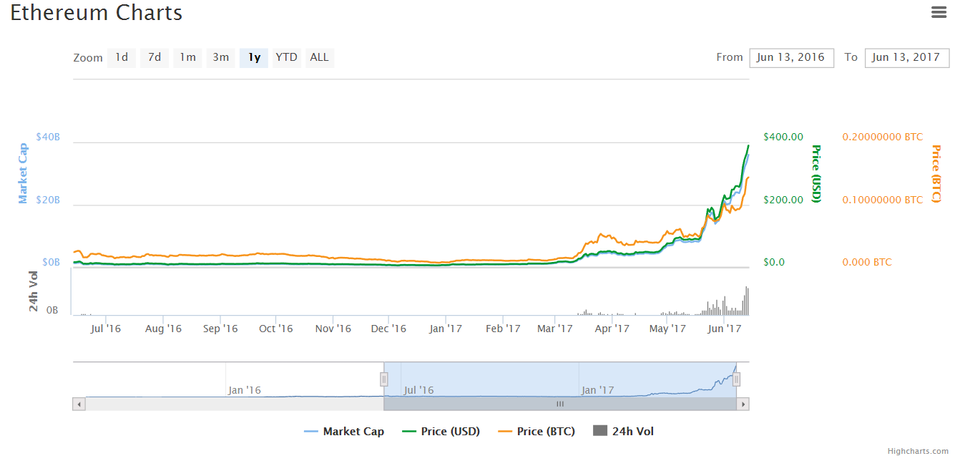Image resolution: width=980 pixels, height=466 pixels.
Task: Hide the 24h Vol series
Action: click(624, 431)
